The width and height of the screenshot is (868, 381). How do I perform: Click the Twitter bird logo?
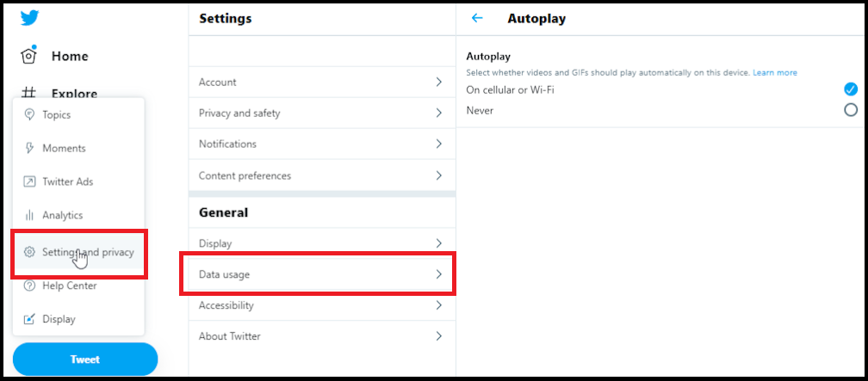[30, 18]
